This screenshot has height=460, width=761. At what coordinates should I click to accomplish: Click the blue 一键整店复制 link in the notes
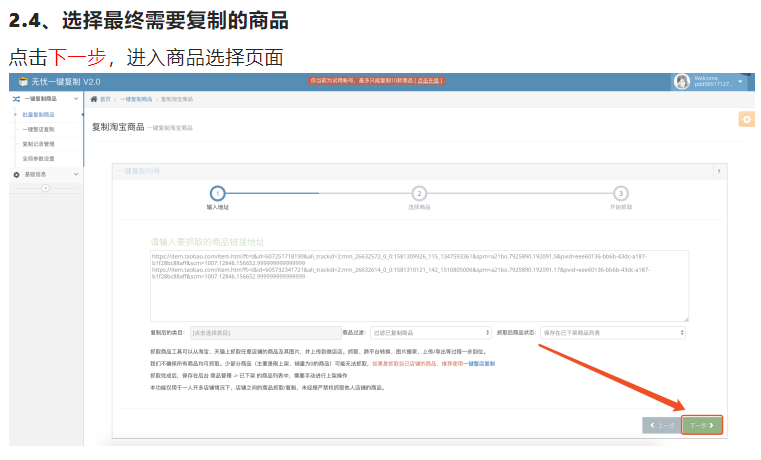(x=479, y=363)
